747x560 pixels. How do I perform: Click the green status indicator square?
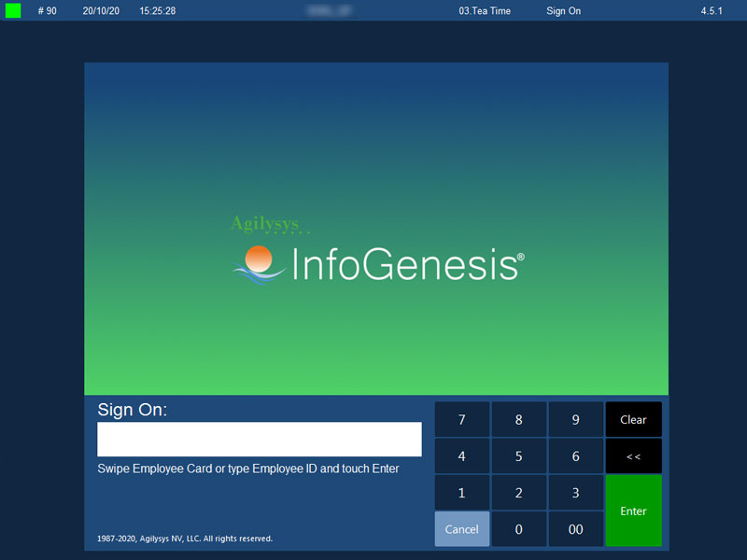tap(13, 11)
